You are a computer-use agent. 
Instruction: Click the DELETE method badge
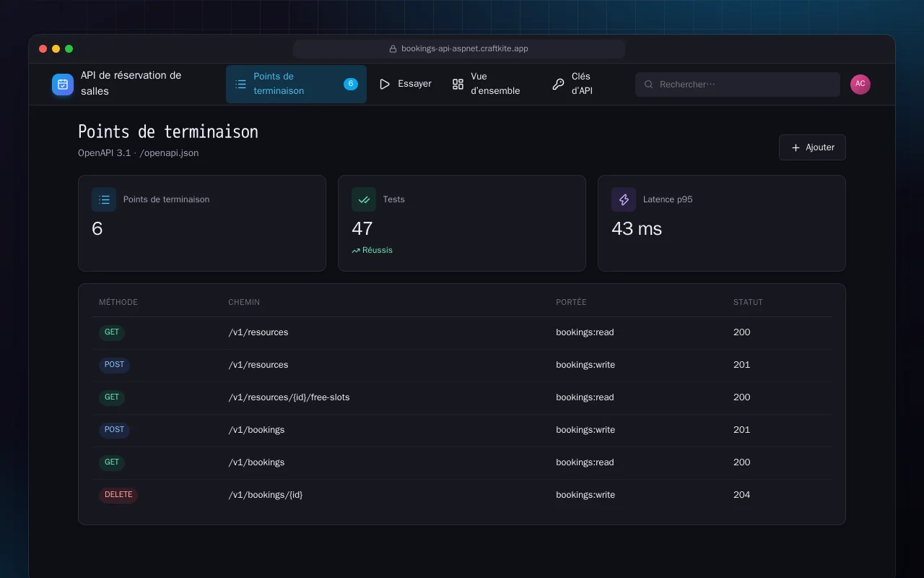pos(118,495)
